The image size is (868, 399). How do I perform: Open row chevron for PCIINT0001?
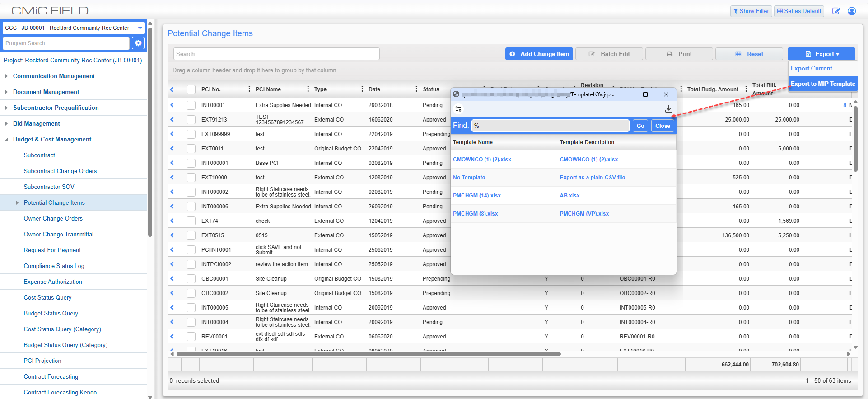pos(172,249)
